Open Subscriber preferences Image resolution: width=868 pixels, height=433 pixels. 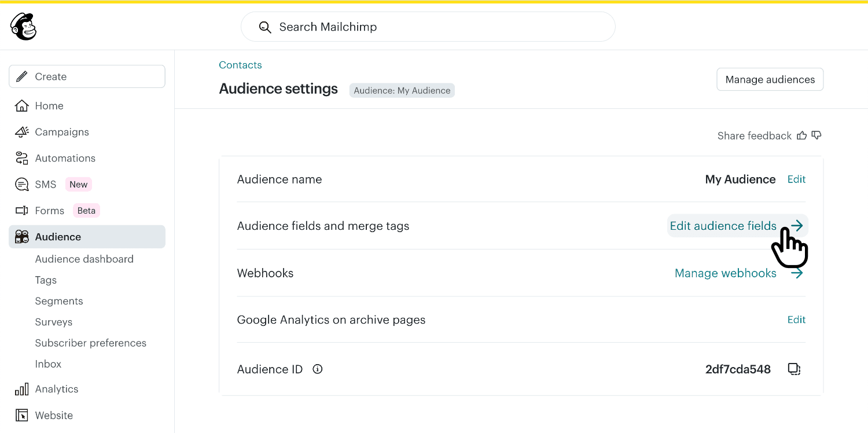91,343
